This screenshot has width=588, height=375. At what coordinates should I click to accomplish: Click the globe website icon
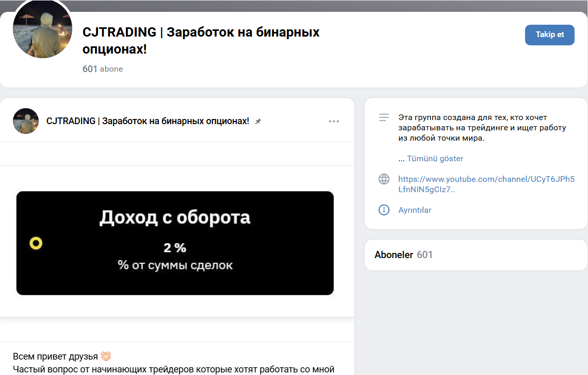pos(384,179)
